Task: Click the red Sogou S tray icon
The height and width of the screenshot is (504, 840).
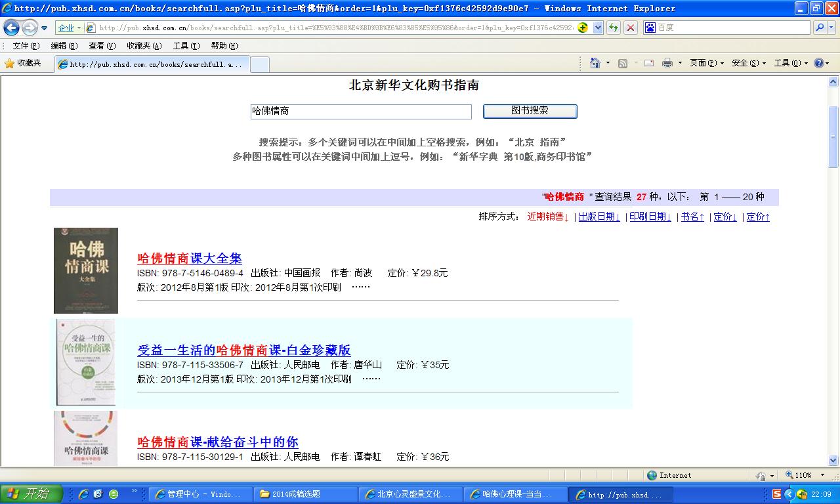Action: tap(777, 494)
